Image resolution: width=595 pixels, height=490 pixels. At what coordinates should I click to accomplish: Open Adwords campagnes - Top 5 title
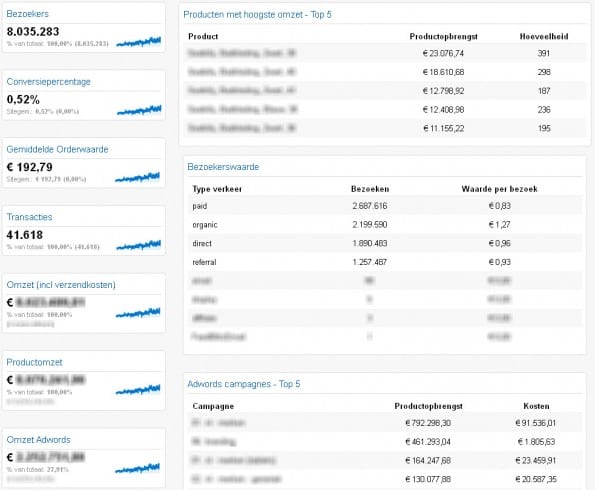(244, 384)
